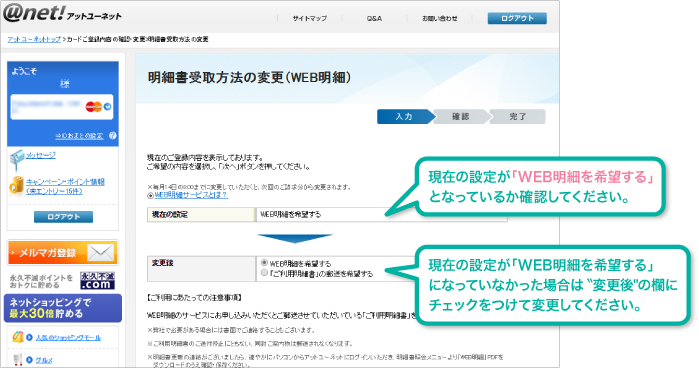Viewport: 699px width, 368px height.
Task: Click the gold coin points icon
Action: click(16, 185)
